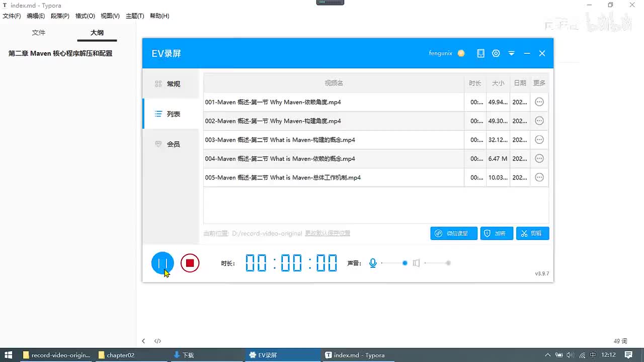Open more options for 001-Maven video
The image size is (644, 362).
539,102
